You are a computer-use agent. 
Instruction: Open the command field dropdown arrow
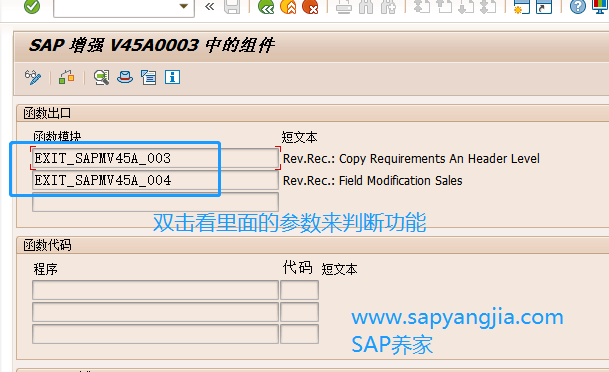pos(184,6)
